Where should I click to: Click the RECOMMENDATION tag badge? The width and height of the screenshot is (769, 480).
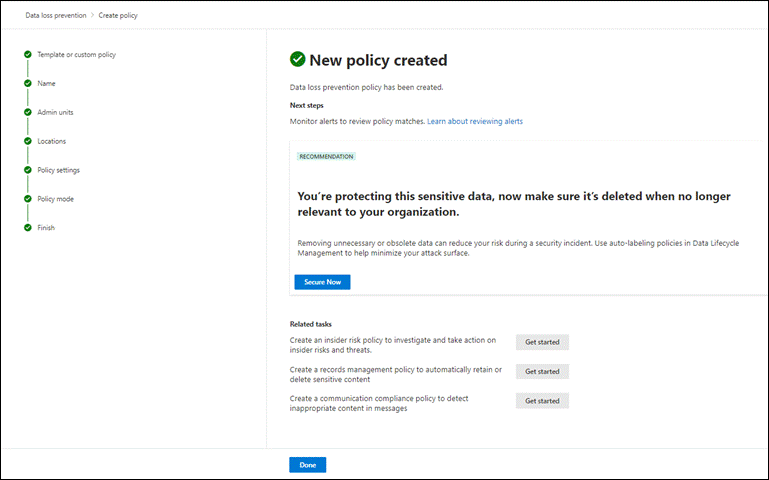(x=326, y=156)
